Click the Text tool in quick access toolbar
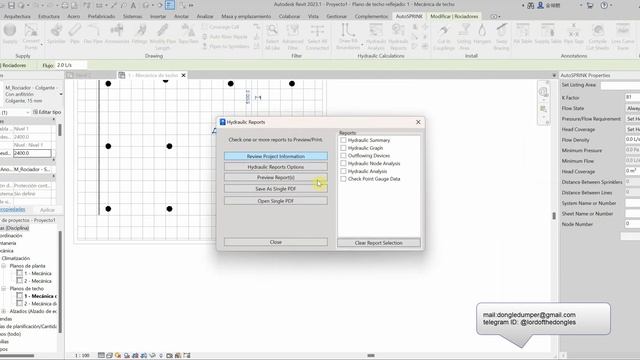This screenshot has width=640, height=360. tap(133, 5)
